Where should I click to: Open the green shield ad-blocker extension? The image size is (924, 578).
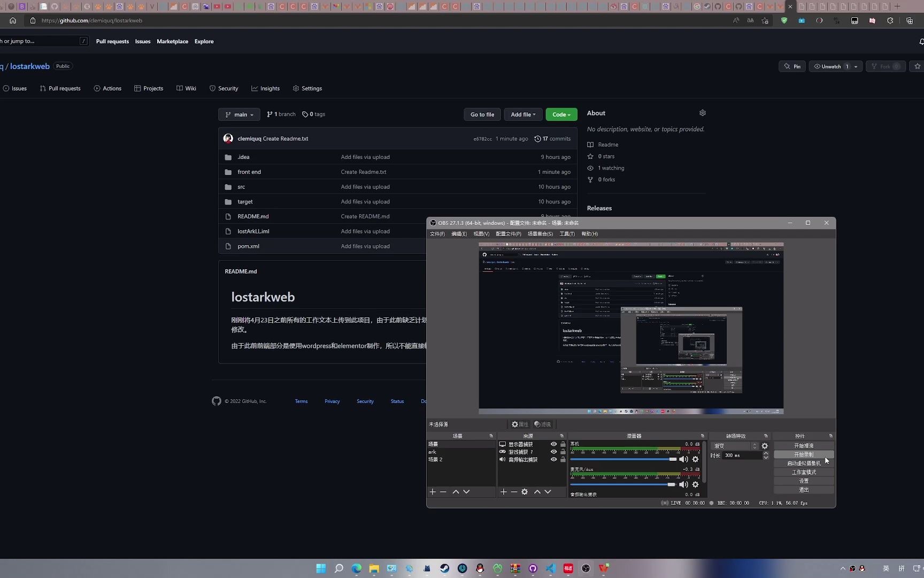coord(784,20)
